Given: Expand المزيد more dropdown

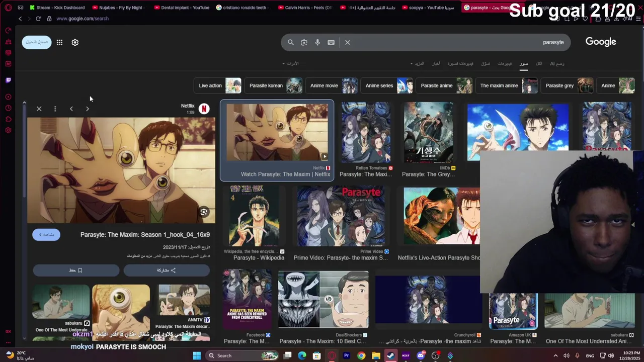Looking at the screenshot, I should click(417, 64).
